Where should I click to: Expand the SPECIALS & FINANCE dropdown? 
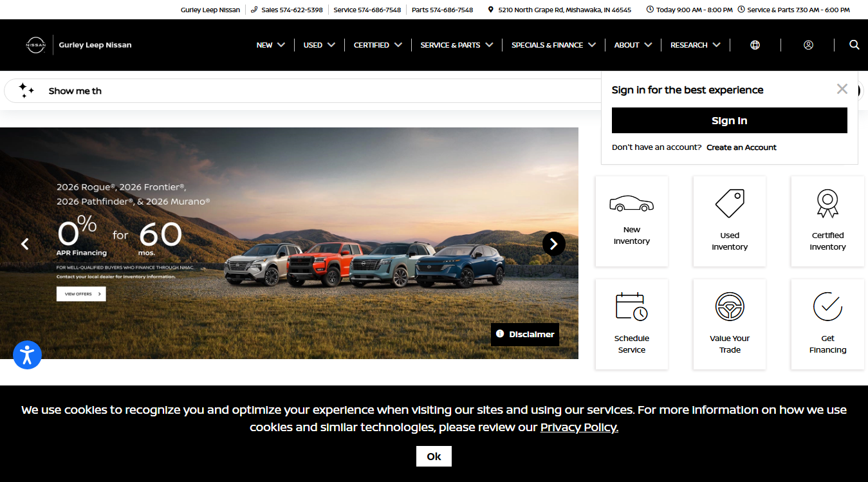coord(553,45)
